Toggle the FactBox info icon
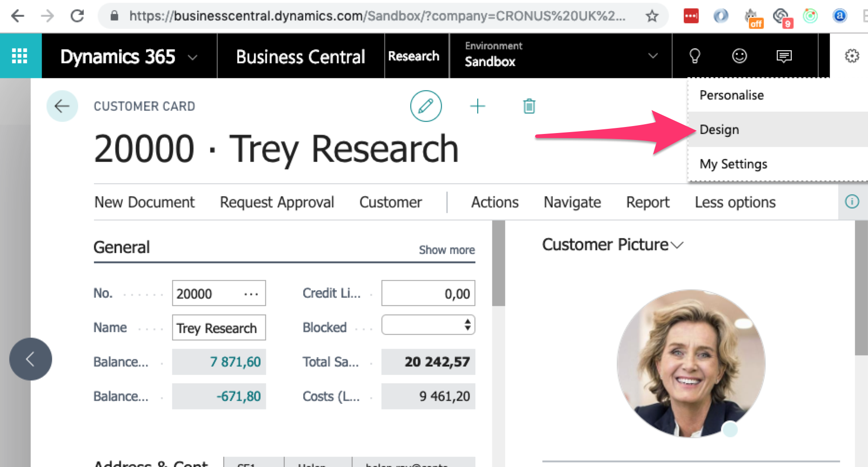Screen dimensions: 868x467 point(852,202)
